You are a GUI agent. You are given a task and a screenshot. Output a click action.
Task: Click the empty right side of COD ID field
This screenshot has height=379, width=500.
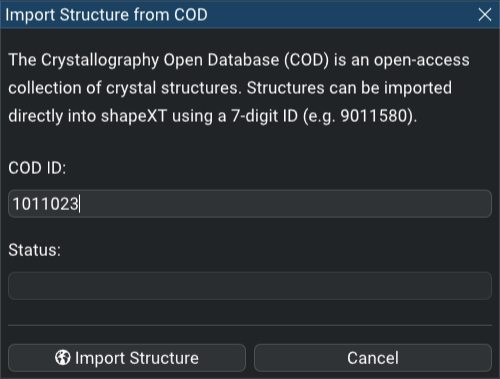click(287, 204)
